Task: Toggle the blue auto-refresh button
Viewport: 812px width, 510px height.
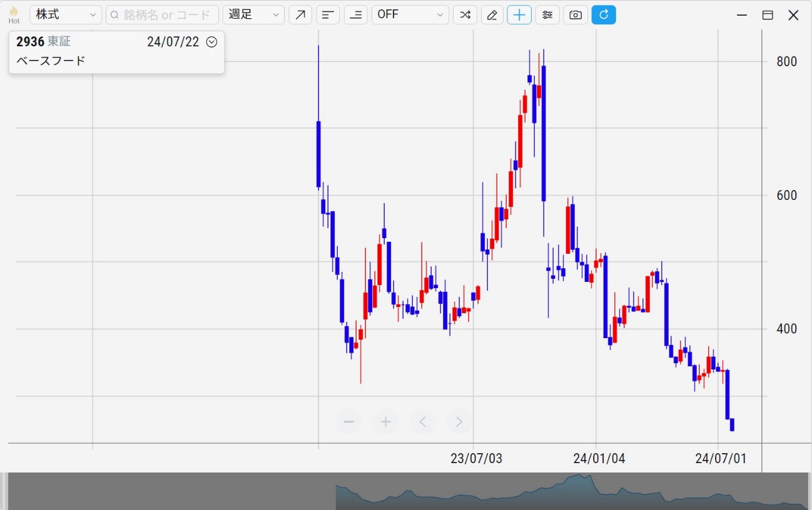Action: [604, 15]
